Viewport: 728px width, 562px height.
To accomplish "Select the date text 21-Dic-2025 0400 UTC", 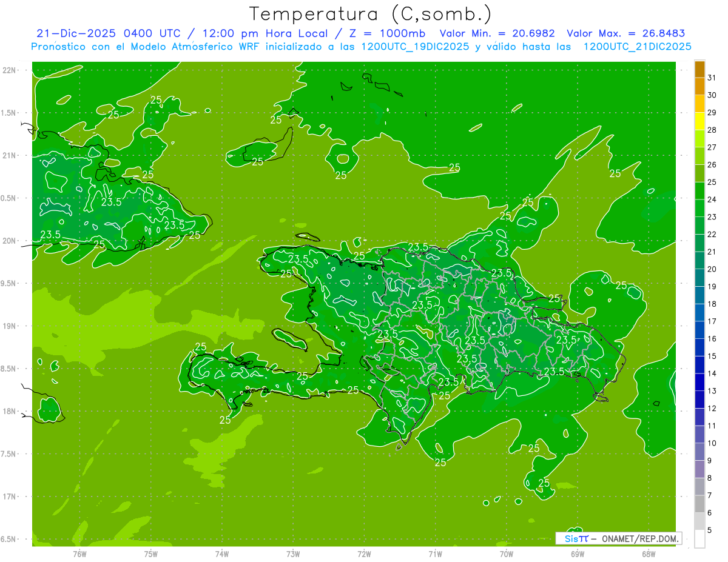I will coord(108,33).
